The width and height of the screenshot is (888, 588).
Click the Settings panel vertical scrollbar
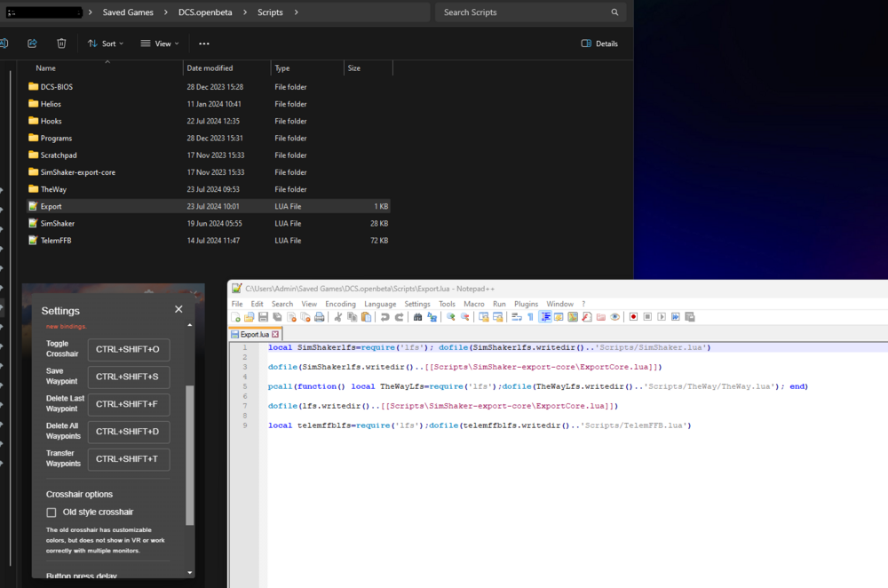click(x=188, y=453)
